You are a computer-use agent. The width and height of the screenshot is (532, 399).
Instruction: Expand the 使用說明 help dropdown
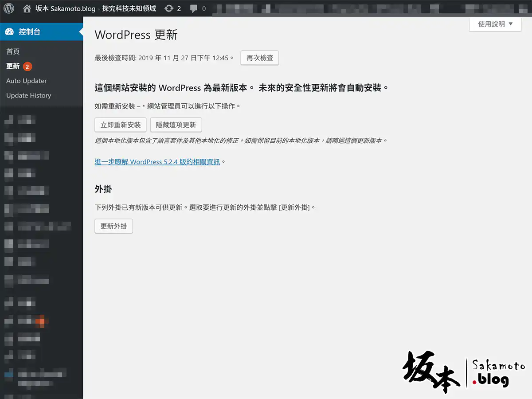pos(495,24)
